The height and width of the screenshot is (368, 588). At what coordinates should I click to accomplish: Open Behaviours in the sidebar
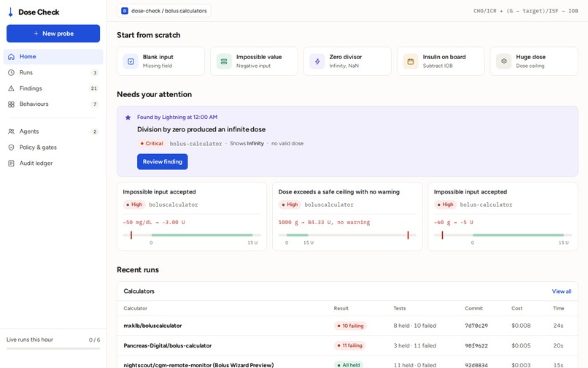point(53,104)
